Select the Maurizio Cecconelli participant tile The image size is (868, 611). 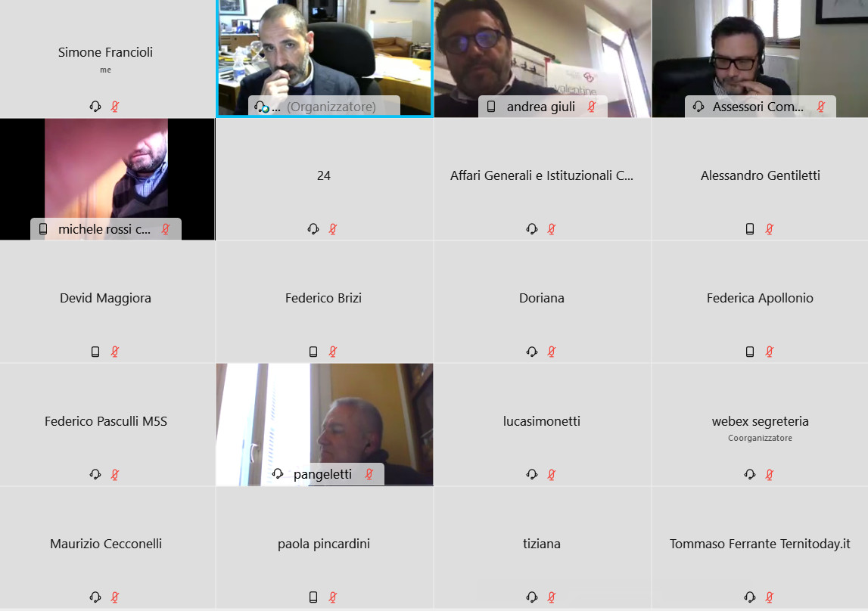point(107,548)
